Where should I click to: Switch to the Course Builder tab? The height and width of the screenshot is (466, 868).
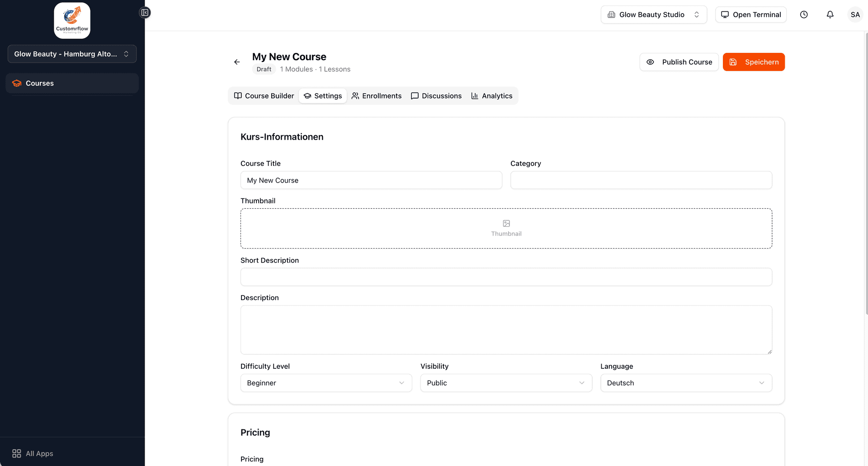point(264,96)
